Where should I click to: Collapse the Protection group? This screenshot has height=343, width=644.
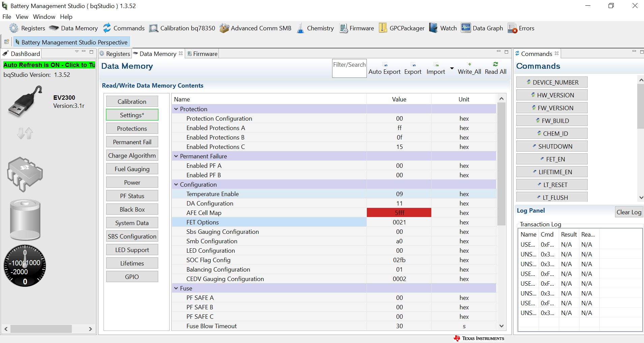(176, 109)
